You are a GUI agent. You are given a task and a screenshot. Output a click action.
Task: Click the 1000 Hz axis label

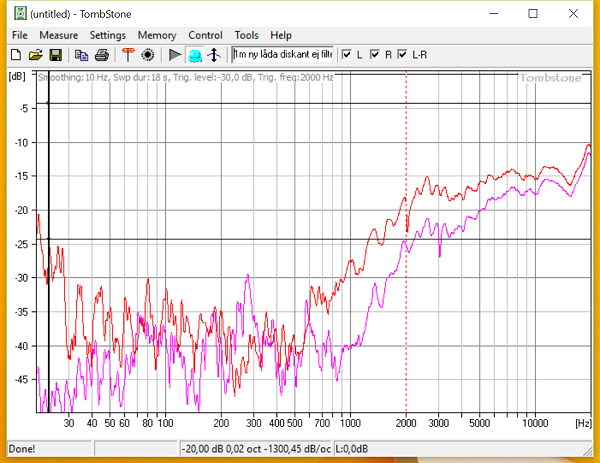351,423
